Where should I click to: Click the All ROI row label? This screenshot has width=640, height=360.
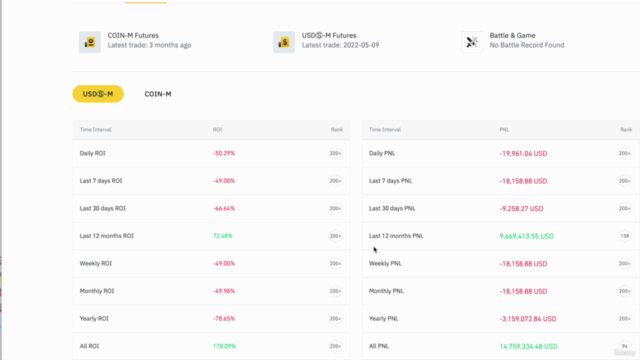89,346
